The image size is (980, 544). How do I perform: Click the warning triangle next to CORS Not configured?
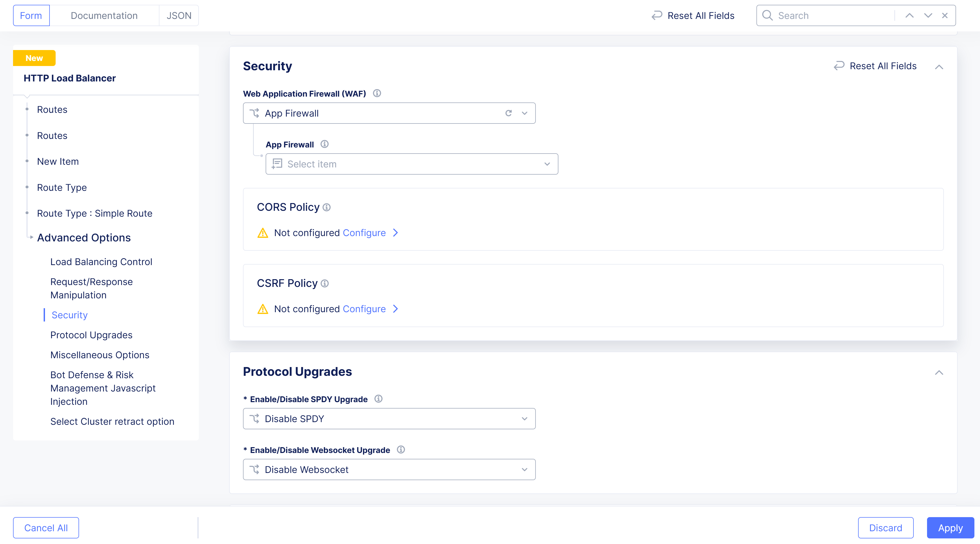tap(262, 232)
